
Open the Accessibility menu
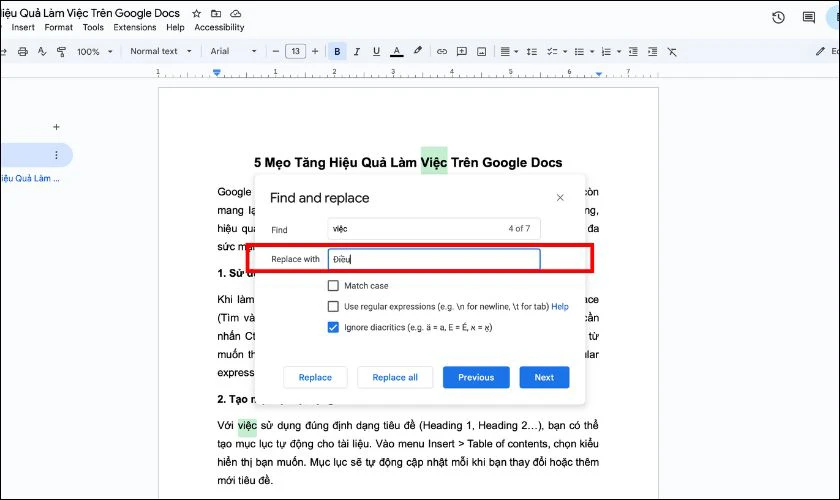click(x=219, y=27)
